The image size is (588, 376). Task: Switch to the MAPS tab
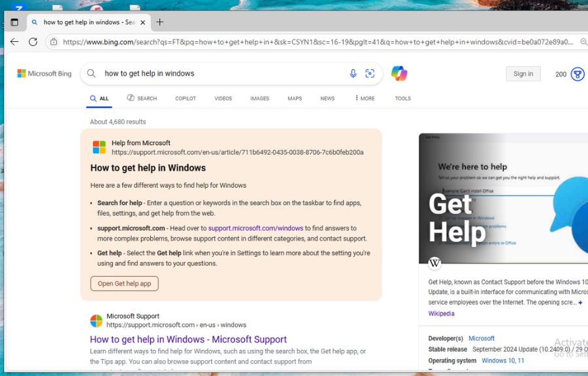coord(295,98)
